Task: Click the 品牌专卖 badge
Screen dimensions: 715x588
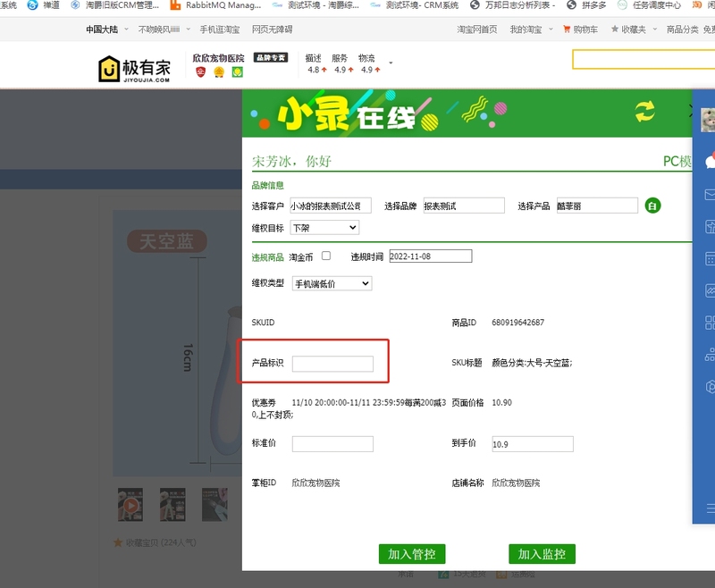Action: pos(271,57)
